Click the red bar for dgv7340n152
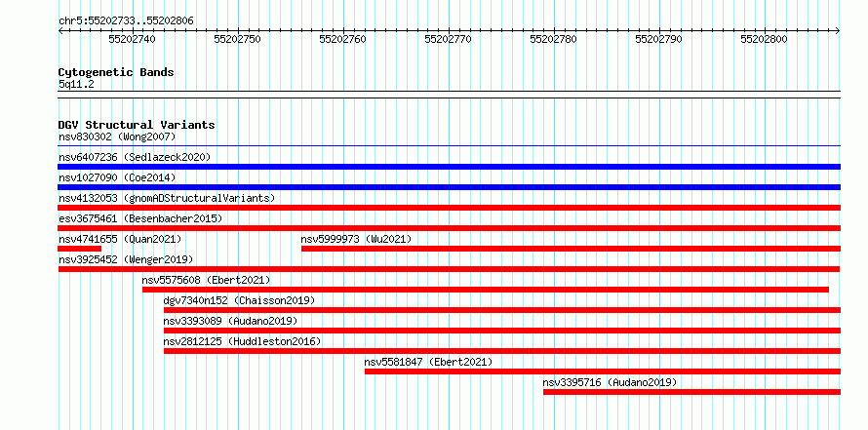Screen dimensions: 868x430 pos(502,310)
